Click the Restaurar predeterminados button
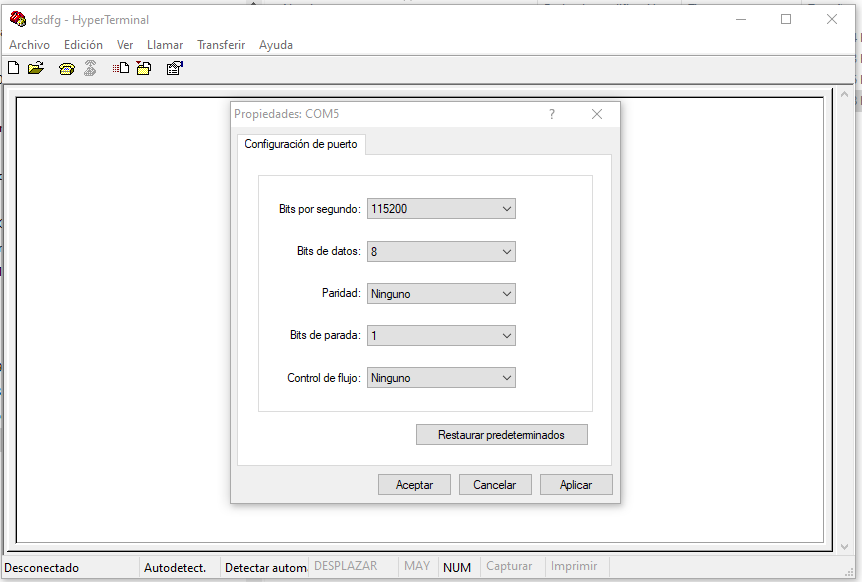 pyautogui.click(x=501, y=435)
